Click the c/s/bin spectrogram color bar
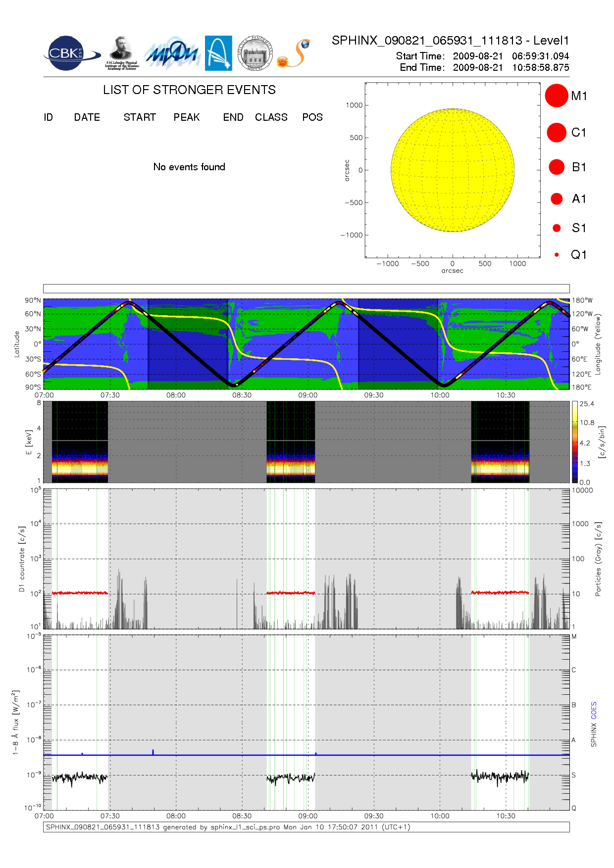614x868 pixels. (x=574, y=442)
